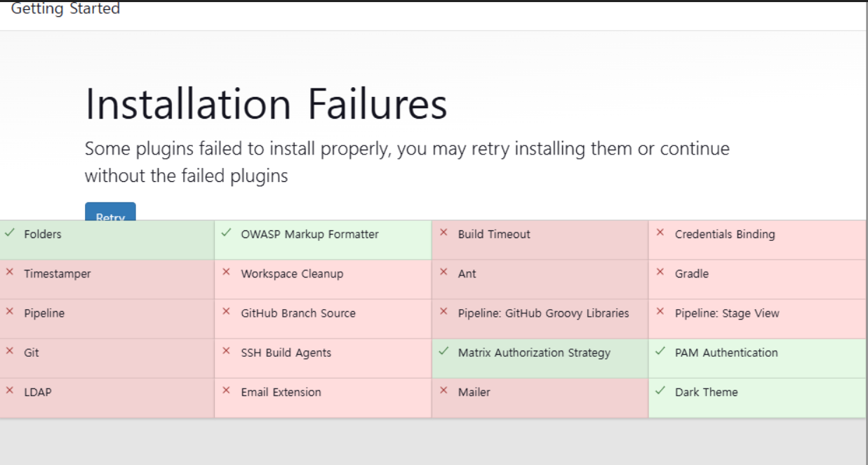868x465 pixels.
Task: Click the checkmark beside OWASP Markup Formatter
Action: click(226, 233)
